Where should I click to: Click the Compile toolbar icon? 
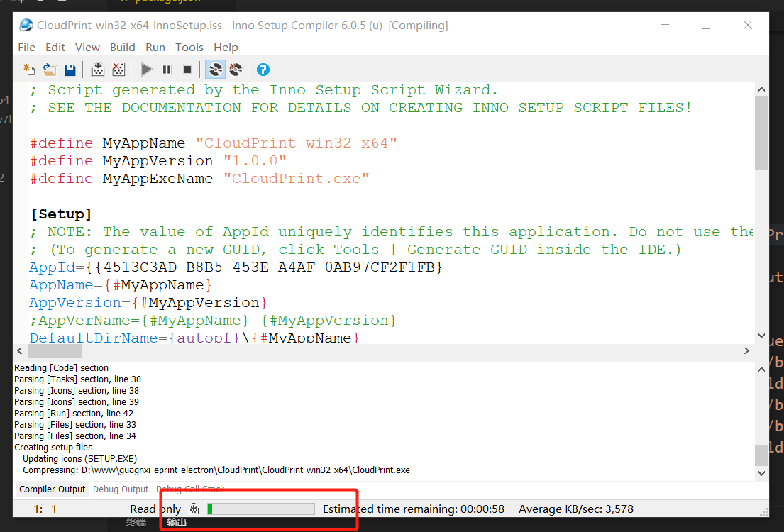98,70
